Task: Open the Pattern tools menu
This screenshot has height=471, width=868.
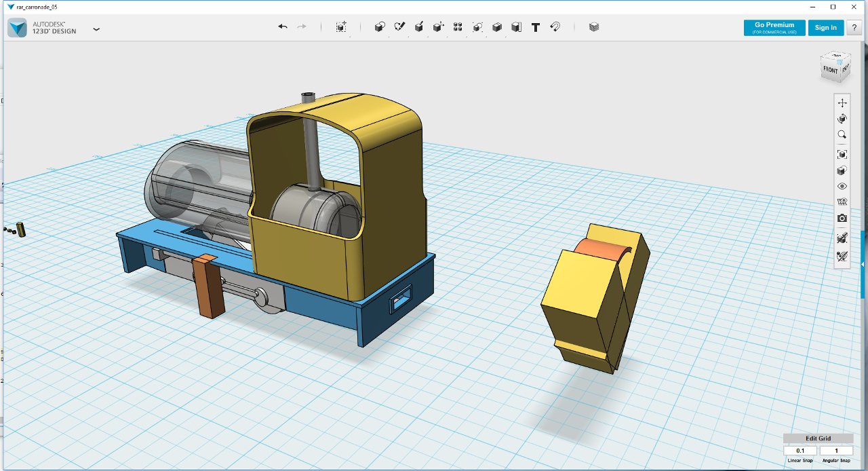Action: click(x=458, y=27)
